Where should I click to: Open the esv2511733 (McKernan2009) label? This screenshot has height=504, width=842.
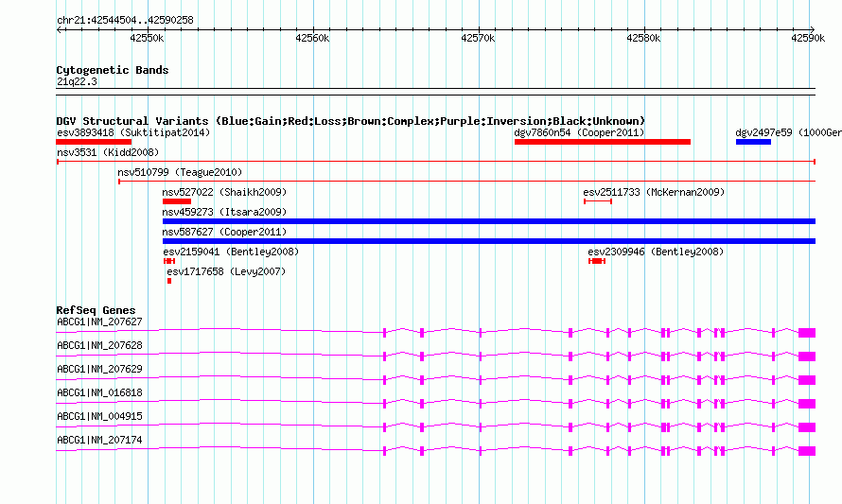pos(654,192)
